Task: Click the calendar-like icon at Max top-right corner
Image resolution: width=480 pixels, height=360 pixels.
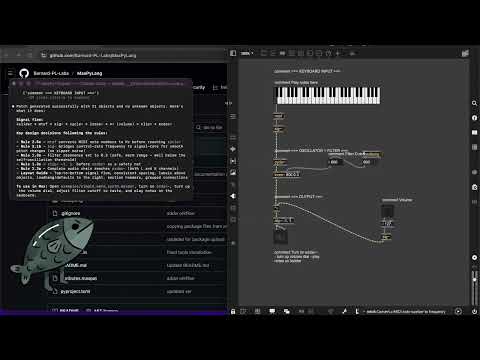Action: pos(465,53)
